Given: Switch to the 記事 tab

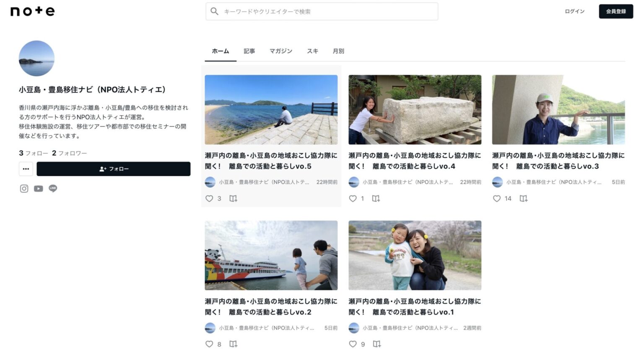Looking at the screenshot, I should 249,51.
